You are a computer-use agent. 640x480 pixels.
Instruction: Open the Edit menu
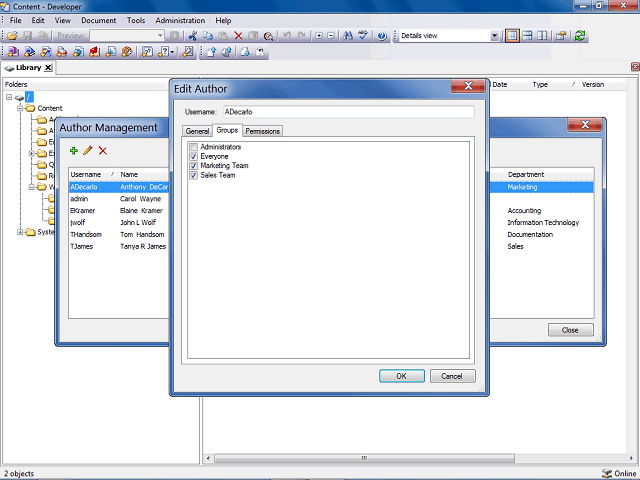point(38,20)
